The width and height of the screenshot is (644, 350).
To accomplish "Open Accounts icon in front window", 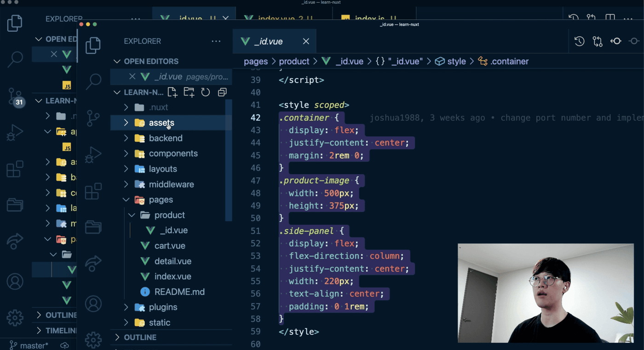I will coord(93,304).
